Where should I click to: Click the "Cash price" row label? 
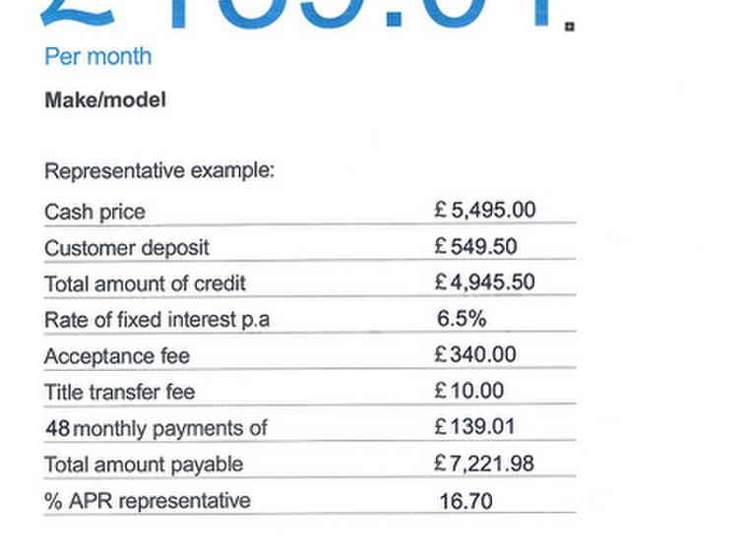point(94,212)
